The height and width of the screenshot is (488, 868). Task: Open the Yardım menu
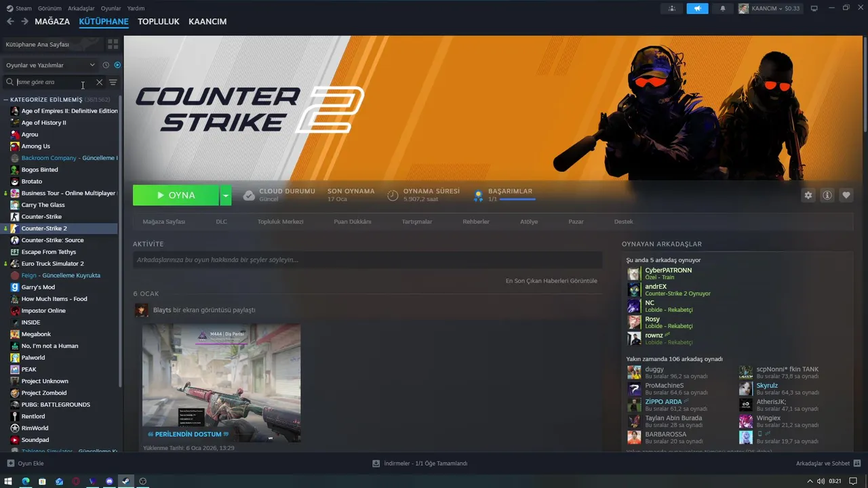(136, 8)
